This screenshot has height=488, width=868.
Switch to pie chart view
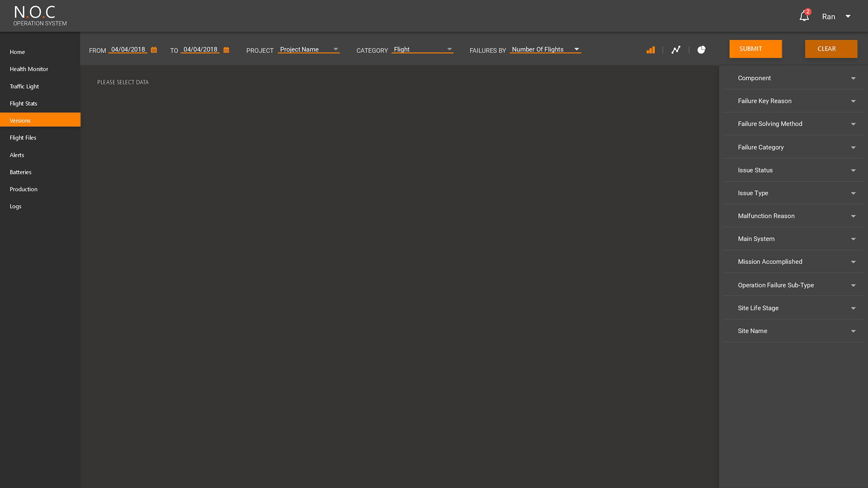(701, 50)
